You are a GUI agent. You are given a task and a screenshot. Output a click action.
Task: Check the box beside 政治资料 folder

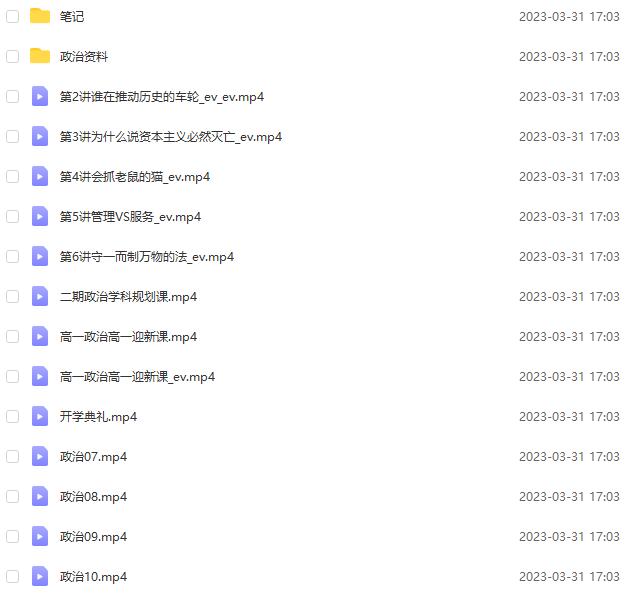[13, 56]
